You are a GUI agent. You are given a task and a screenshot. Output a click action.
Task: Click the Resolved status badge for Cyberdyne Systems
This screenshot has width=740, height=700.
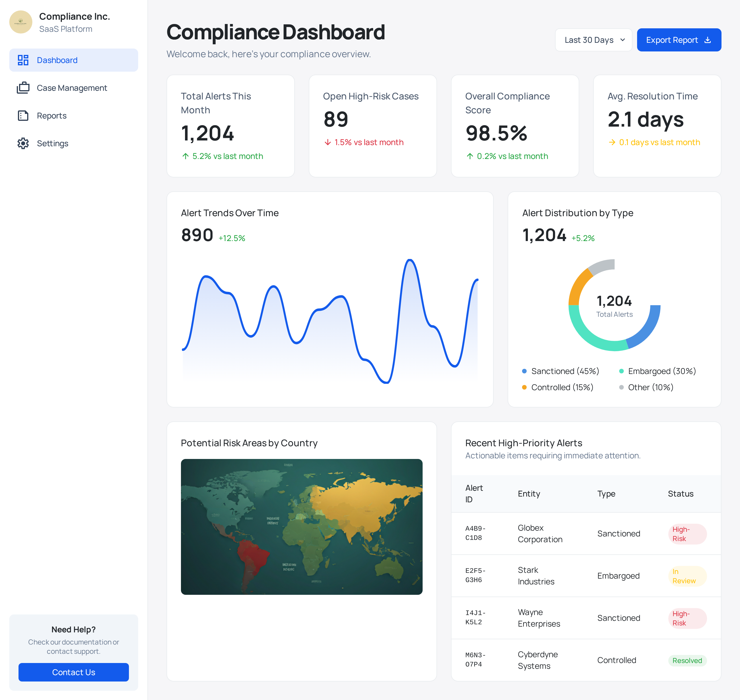pos(687,660)
